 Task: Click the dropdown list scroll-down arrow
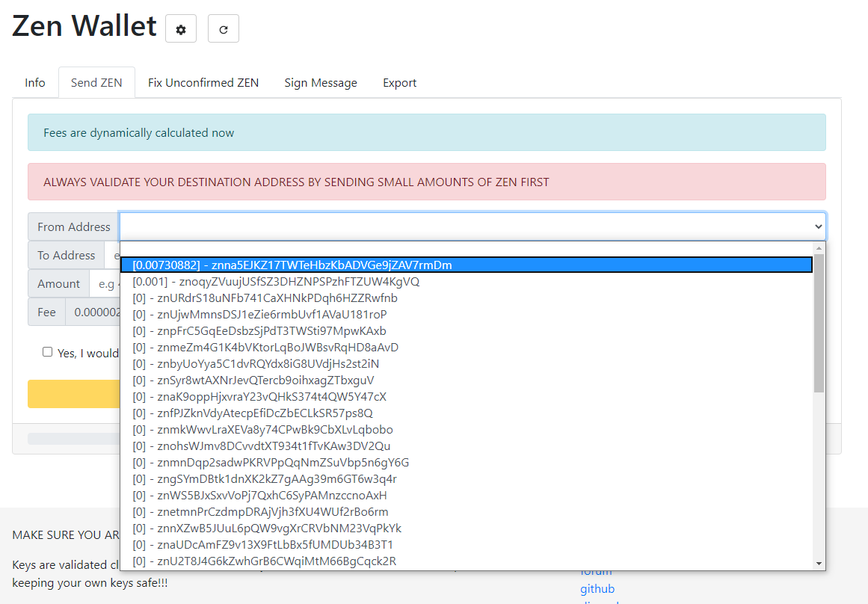(819, 564)
